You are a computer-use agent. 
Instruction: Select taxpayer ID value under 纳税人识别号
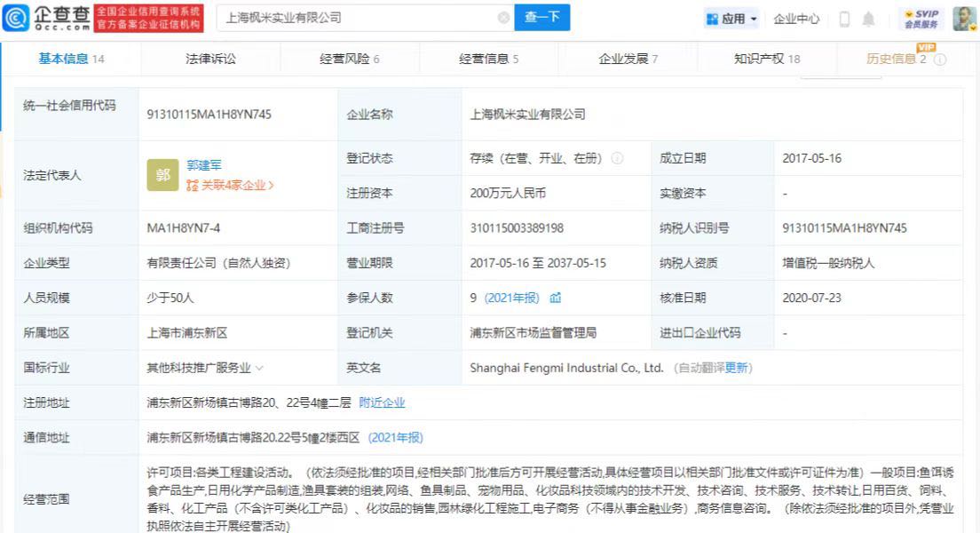844,228
